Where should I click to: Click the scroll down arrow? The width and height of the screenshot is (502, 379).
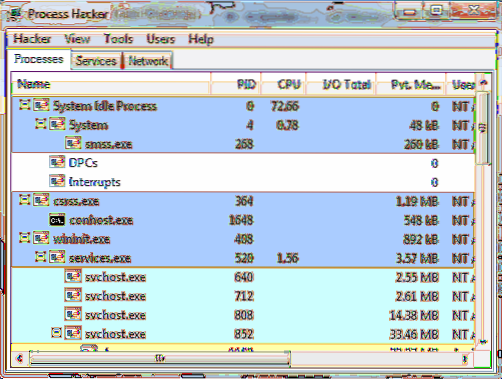pos(483,342)
